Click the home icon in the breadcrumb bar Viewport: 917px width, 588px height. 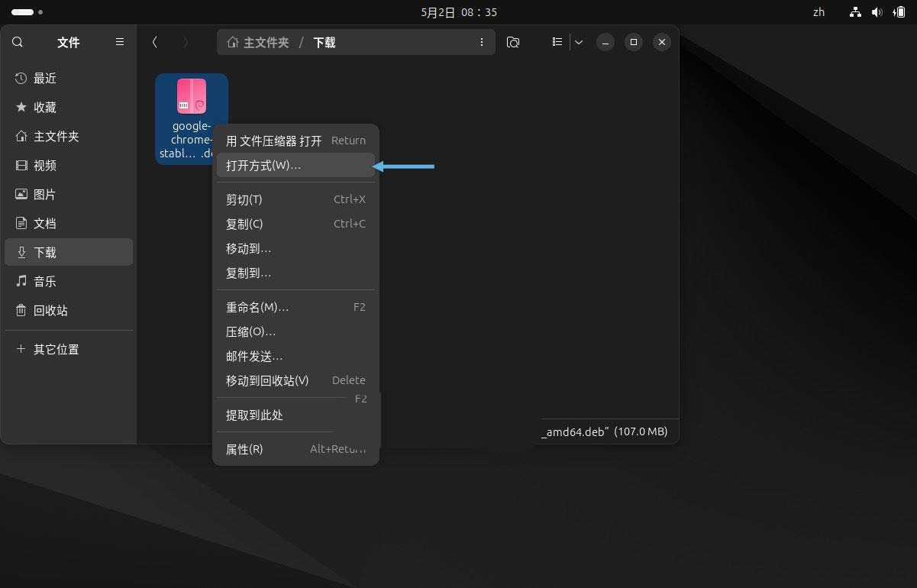pyautogui.click(x=233, y=43)
